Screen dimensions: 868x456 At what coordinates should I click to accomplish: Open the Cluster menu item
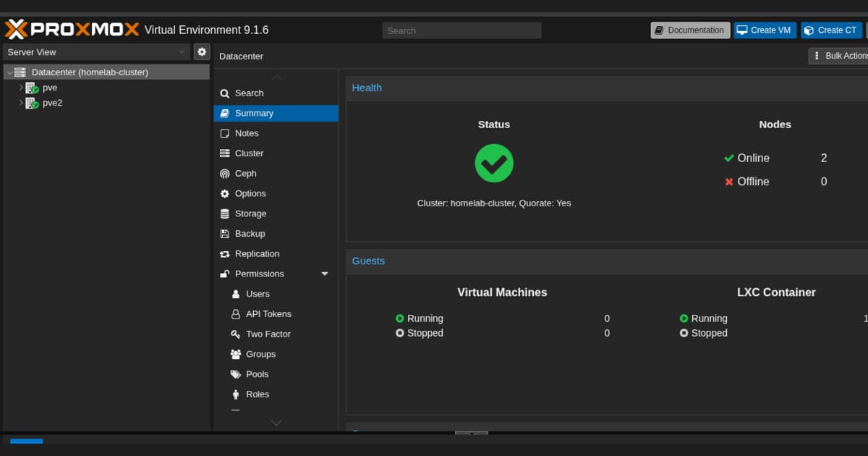point(249,153)
